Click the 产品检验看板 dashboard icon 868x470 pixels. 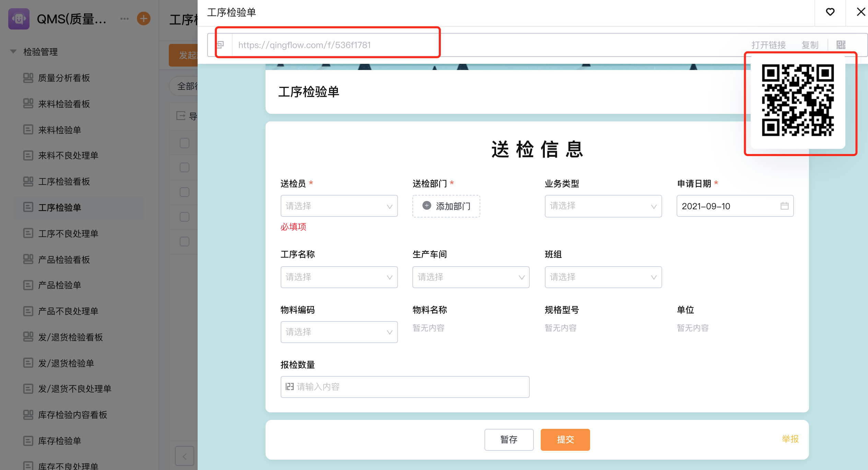click(28, 259)
